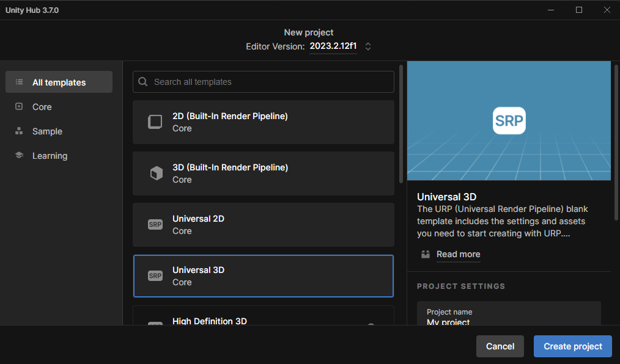Viewport: 620px width, 364px height.
Task: Click the Project name input field
Action: [x=509, y=313]
